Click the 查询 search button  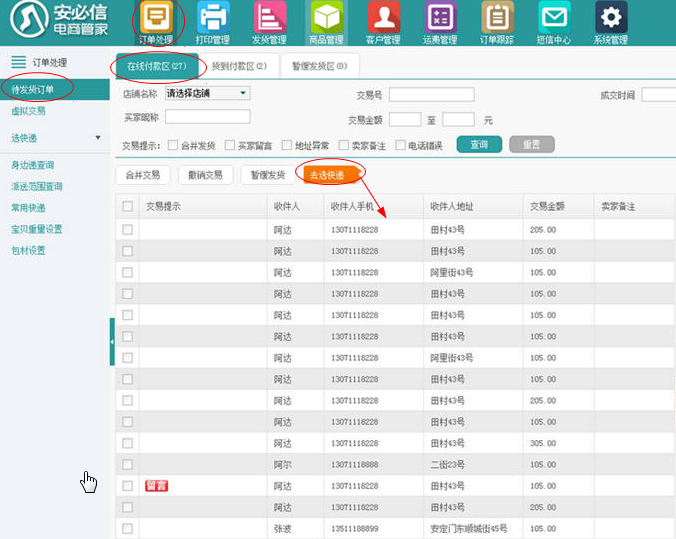coord(479,144)
